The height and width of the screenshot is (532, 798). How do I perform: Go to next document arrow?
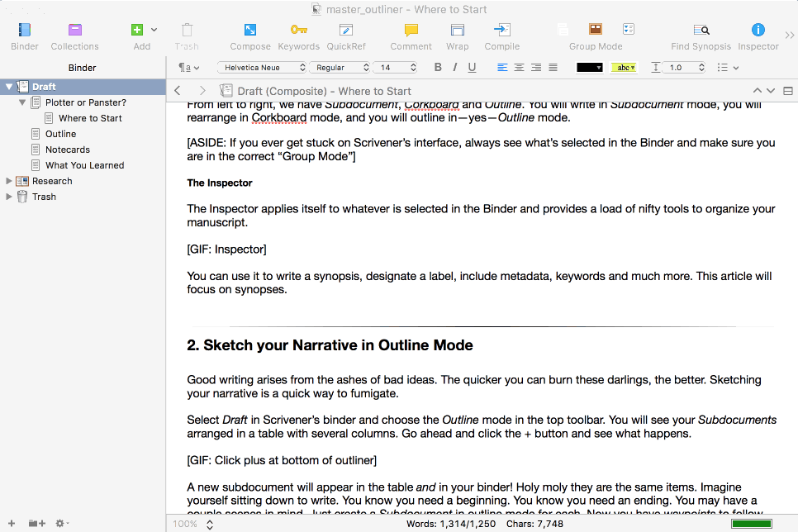(771, 91)
